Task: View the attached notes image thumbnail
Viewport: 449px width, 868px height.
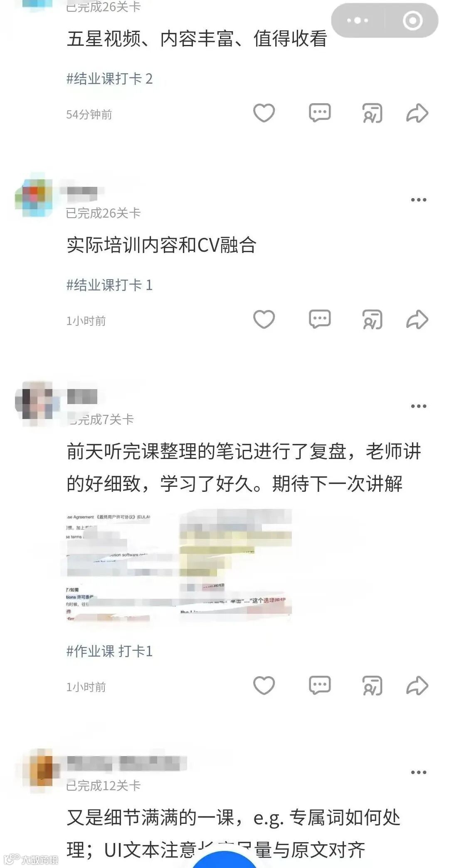Action: 179,565
